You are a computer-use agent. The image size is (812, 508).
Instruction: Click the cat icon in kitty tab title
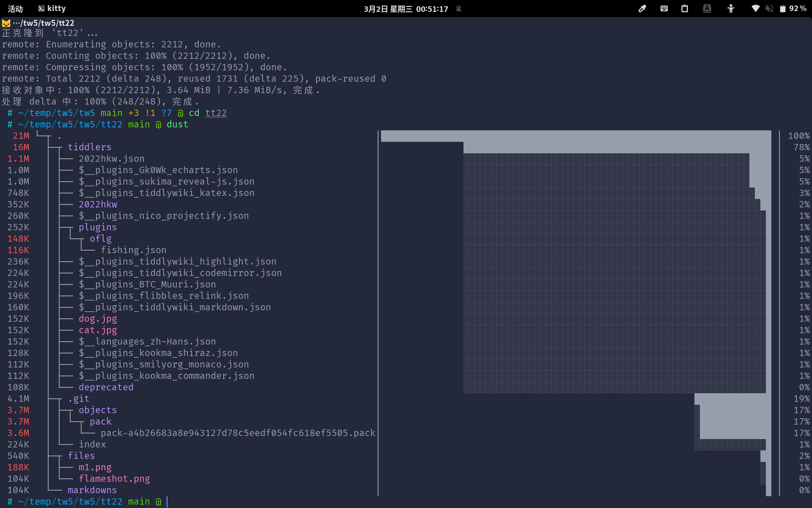click(x=6, y=23)
